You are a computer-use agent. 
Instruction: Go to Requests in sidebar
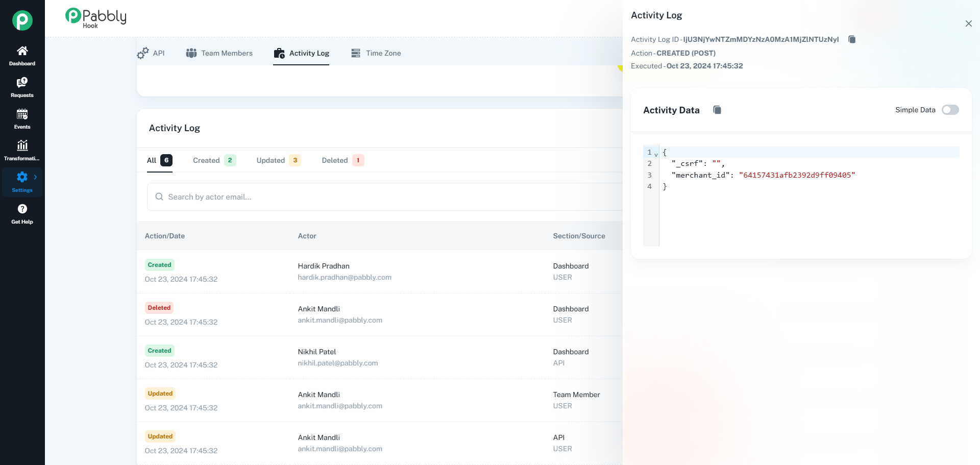[22, 87]
